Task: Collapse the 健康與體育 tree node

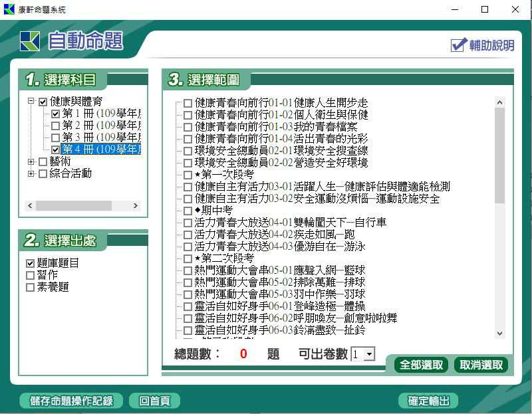Action: click(x=31, y=101)
